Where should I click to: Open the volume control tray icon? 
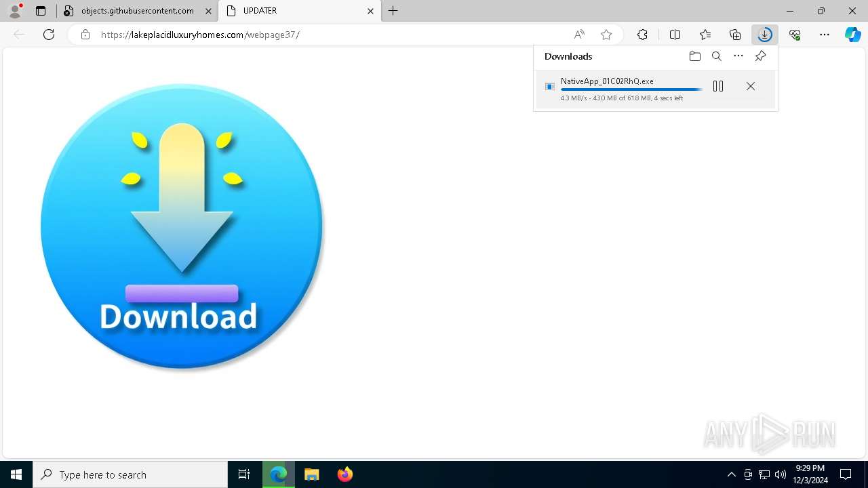pos(781,474)
